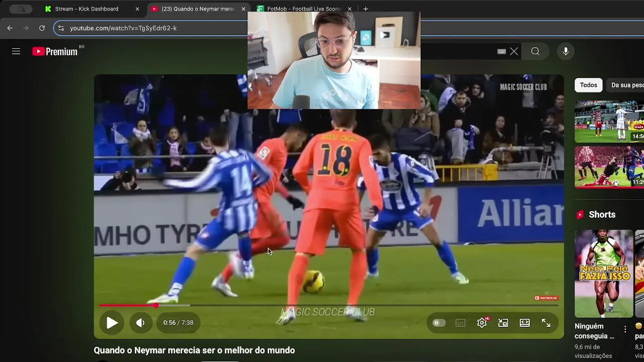This screenshot has height=362, width=644.
Task: Reload the current page
Action: coord(42,28)
